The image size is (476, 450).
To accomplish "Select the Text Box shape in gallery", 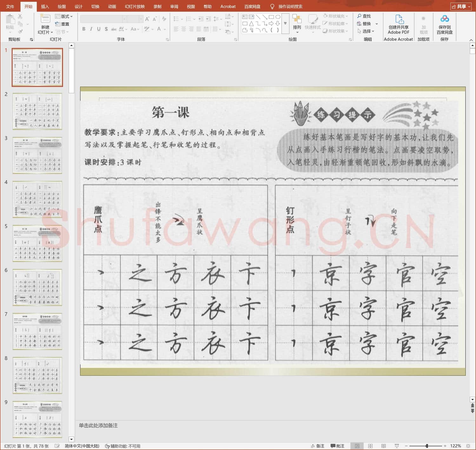I will [x=245, y=17].
